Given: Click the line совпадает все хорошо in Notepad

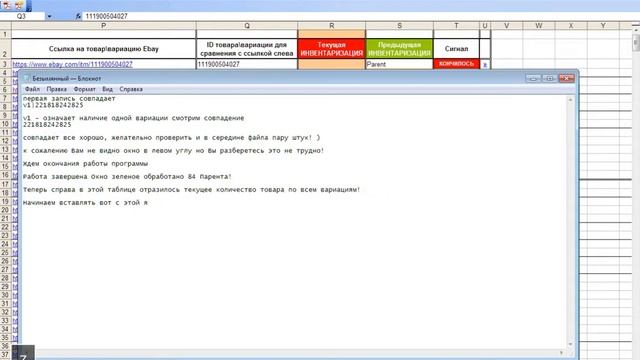Looking at the screenshot, I should pos(171,138).
